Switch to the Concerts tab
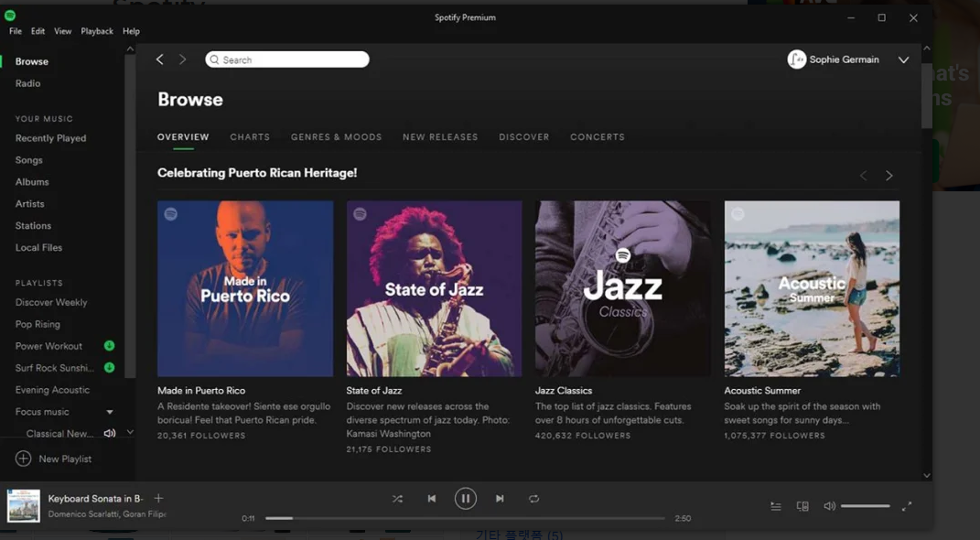This screenshot has width=980, height=540. (597, 137)
